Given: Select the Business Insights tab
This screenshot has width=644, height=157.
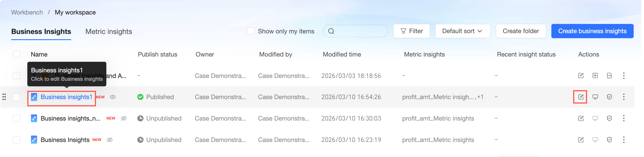Looking at the screenshot, I should pos(41,31).
